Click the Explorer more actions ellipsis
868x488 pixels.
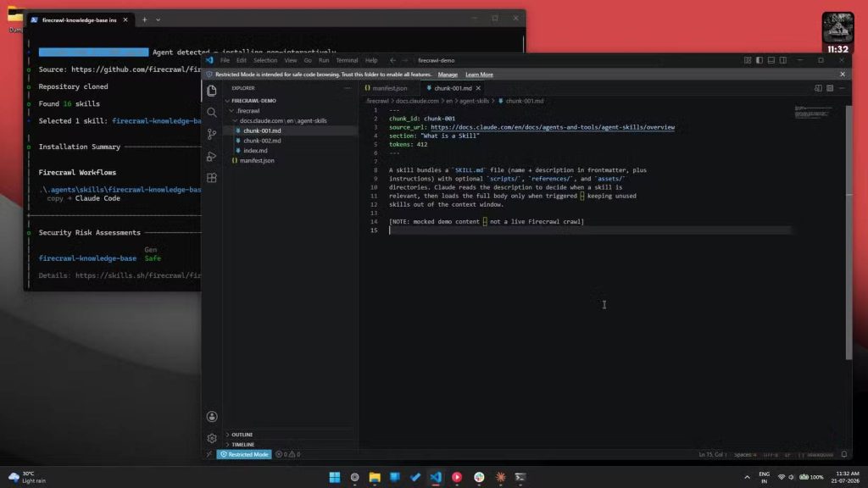tap(347, 88)
